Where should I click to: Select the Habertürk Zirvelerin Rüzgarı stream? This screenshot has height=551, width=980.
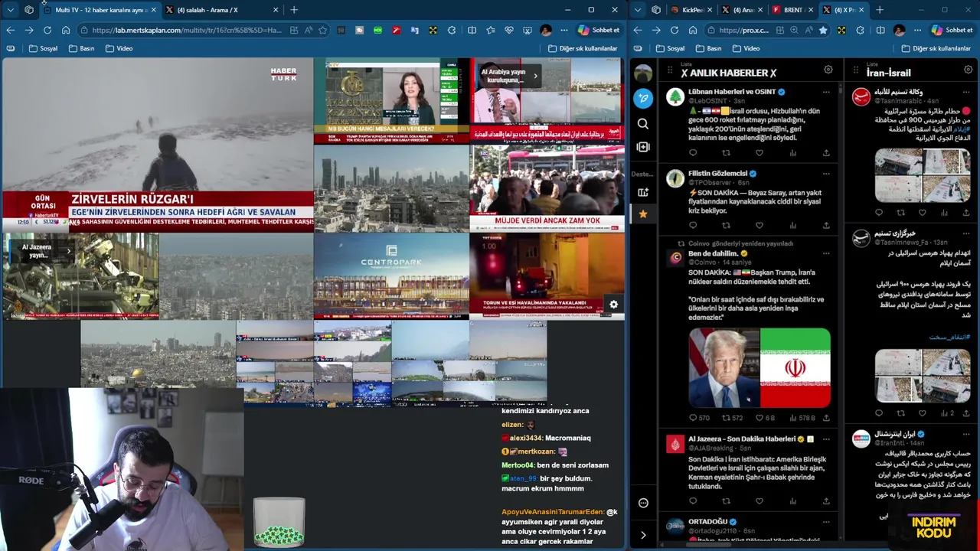[158, 145]
